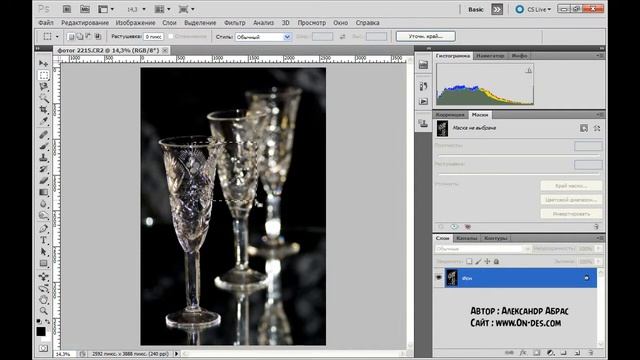
Task: Select the Gradient tool
Action: 44,192
